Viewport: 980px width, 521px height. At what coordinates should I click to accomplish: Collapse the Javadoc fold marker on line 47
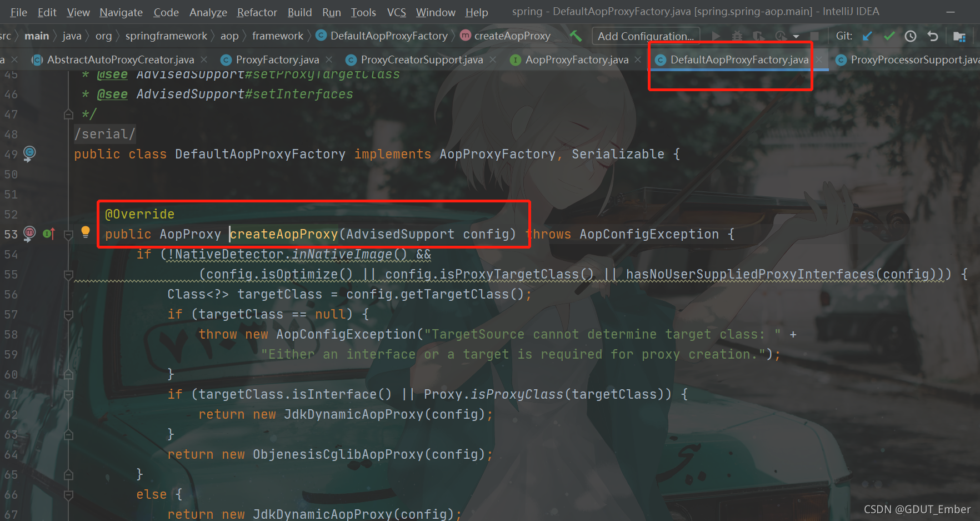(68, 115)
